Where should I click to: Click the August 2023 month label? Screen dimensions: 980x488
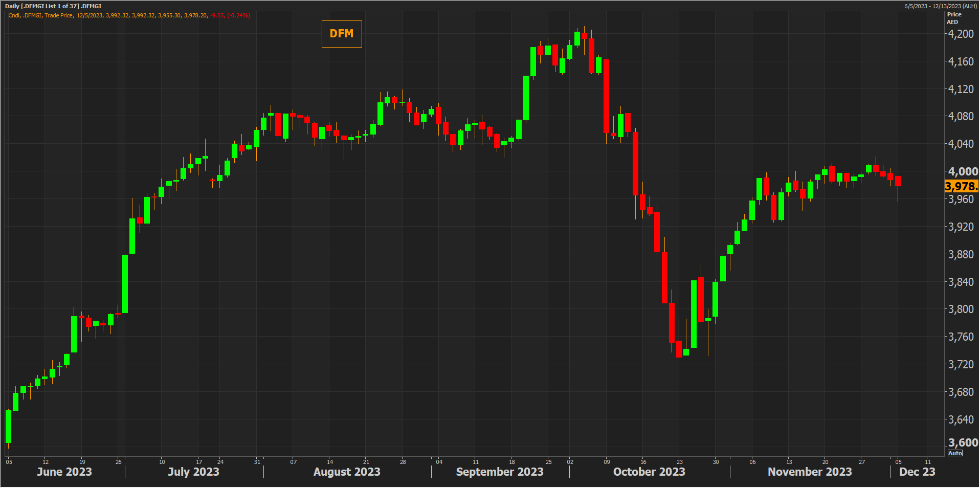pos(347,472)
